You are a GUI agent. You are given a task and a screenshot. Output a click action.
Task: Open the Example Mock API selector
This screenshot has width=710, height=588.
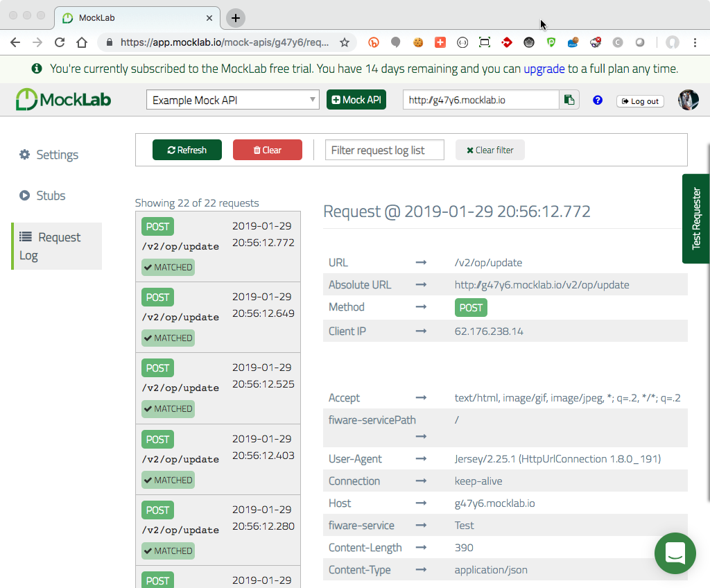click(232, 99)
